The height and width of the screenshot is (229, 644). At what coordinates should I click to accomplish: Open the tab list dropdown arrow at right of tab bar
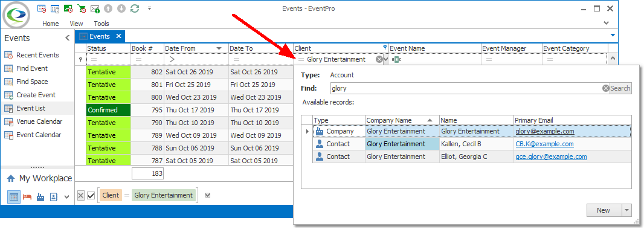pos(613,36)
